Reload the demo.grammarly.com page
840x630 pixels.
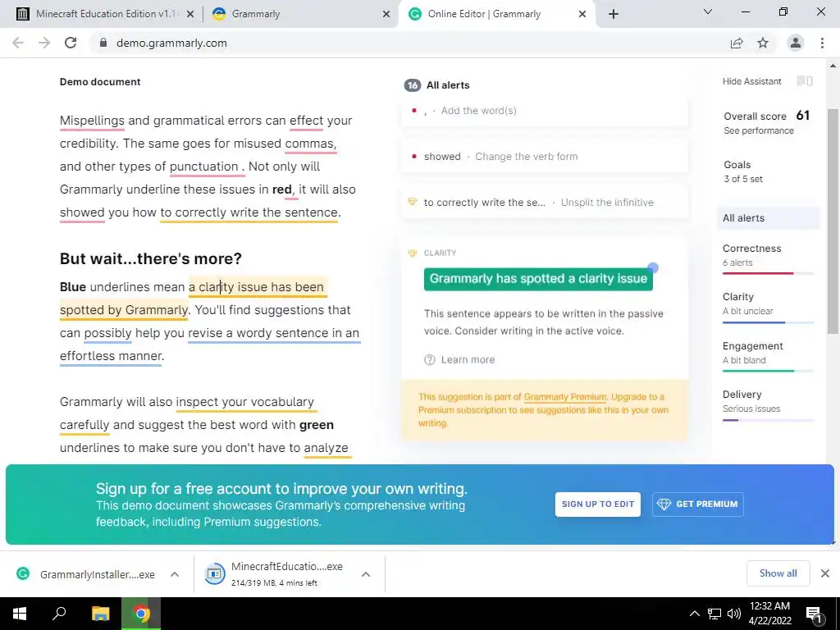pos(71,43)
